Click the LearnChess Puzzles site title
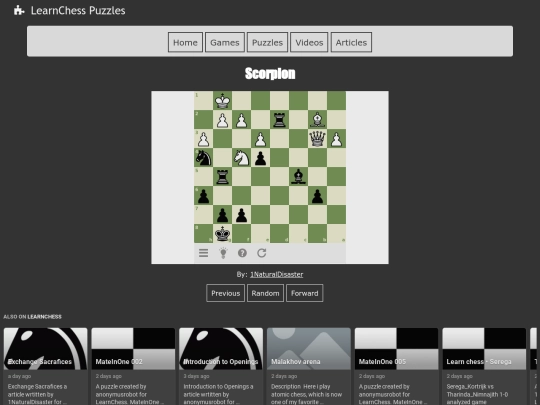Viewport: 540px width, 405px height. pos(78,10)
